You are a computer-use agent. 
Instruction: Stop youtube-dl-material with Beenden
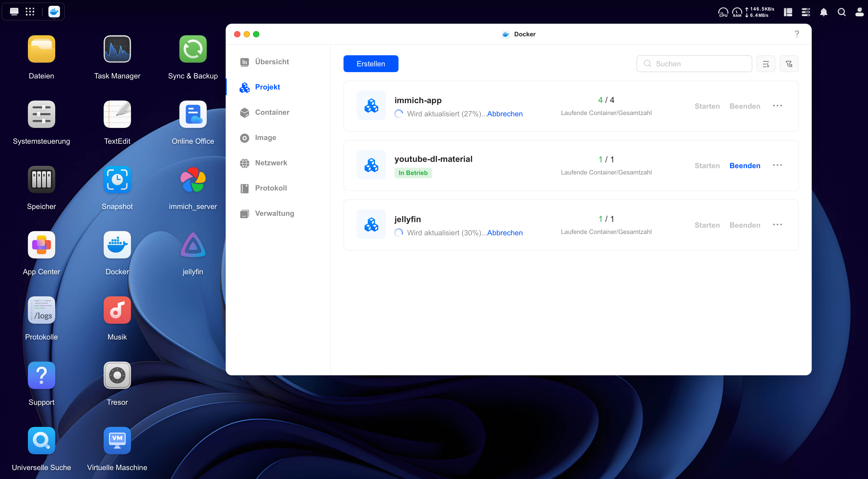[x=745, y=166]
